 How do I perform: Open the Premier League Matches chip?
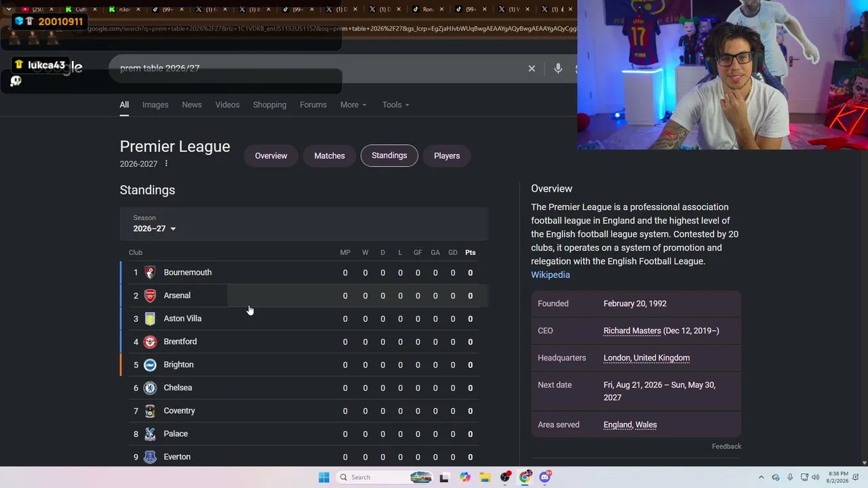[330, 156]
